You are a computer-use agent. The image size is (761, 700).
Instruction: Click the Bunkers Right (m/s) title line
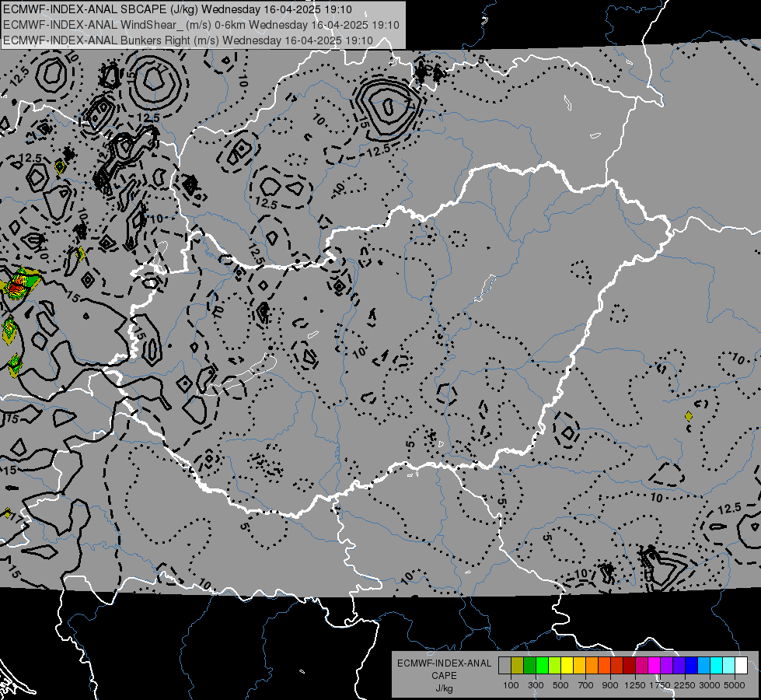188,40
